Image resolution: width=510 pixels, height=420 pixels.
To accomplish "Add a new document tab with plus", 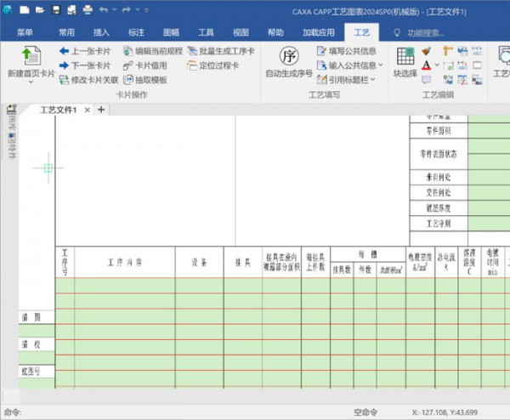I will pyautogui.click(x=101, y=110).
